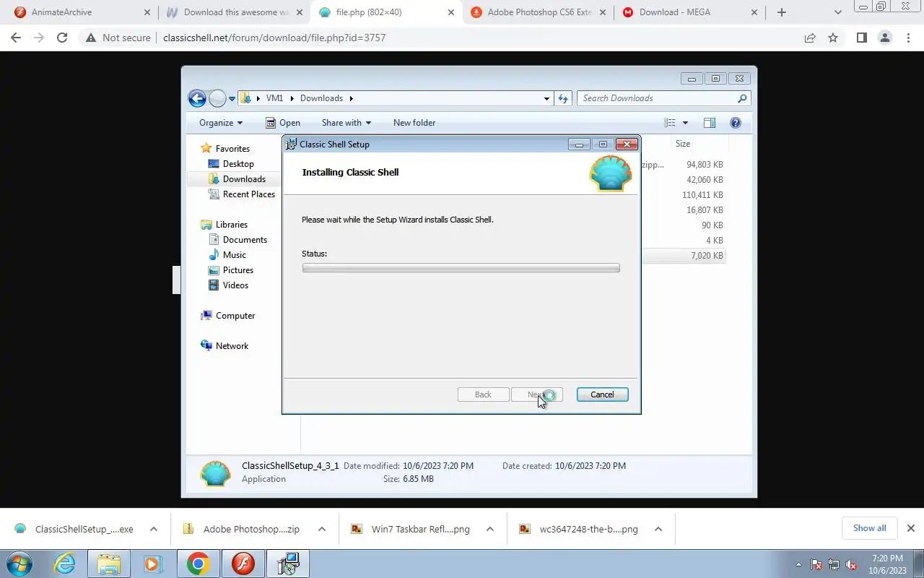Click the Classic Shell Setup title icon
Image resolution: width=924 pixels, height=578 pixels.
291,144
